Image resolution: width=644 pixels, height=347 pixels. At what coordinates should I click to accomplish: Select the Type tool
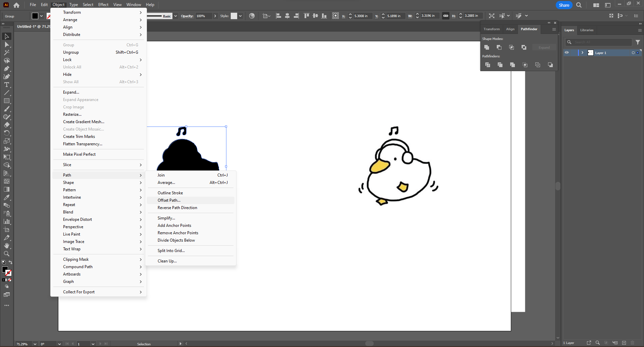point(6,85)
